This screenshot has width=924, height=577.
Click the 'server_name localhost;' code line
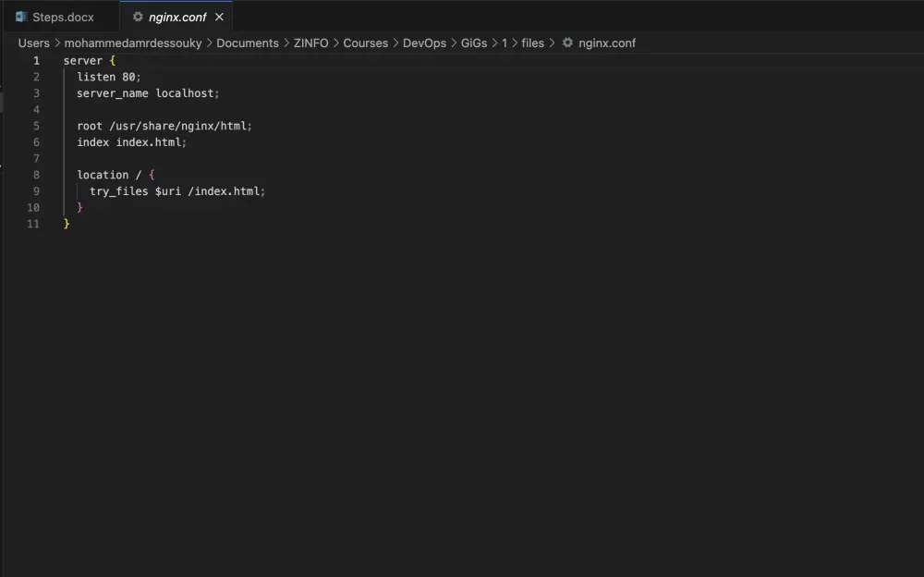tap(148, 93)
